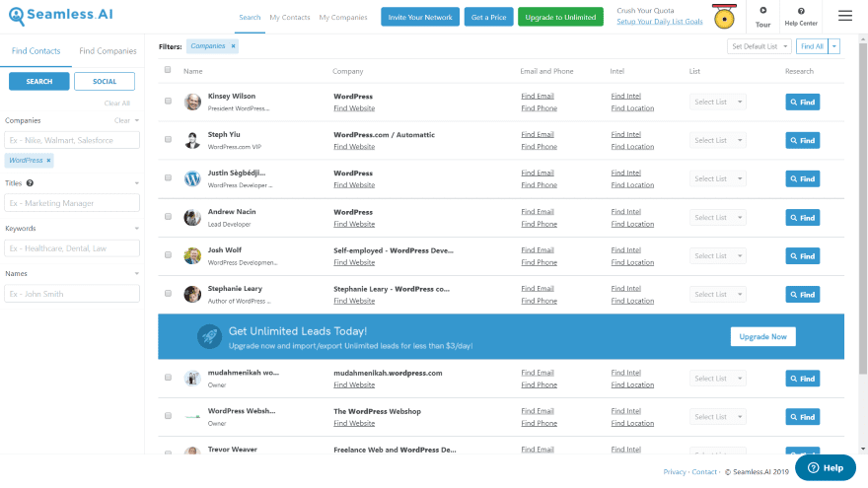Click Find Phone for Josh Wolf
Viewport: 868px width, 488px height.
coord(540,263)
